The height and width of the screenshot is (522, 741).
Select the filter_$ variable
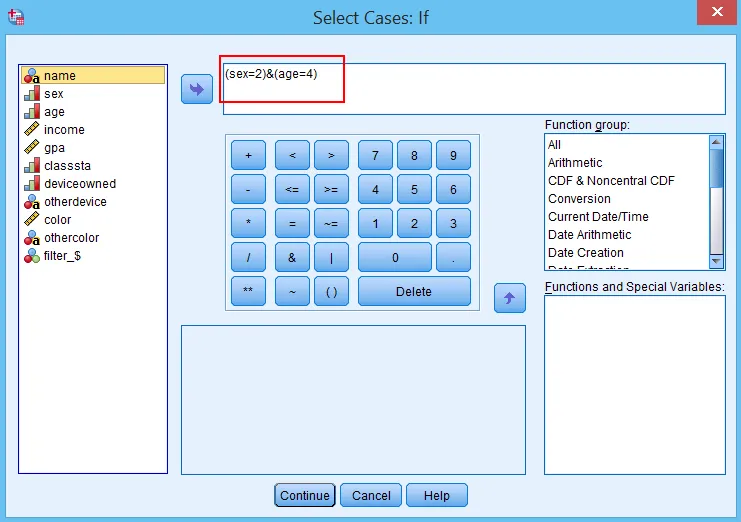coord(93,256)
